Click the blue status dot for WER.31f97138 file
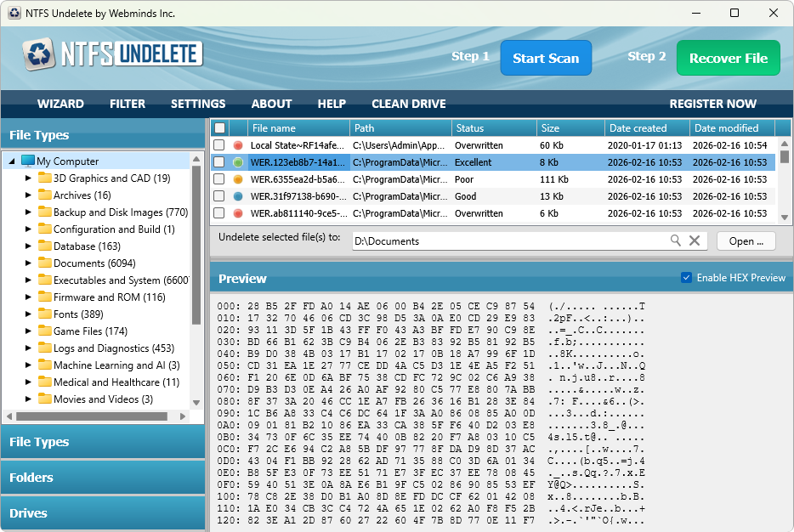794x532 pixels. coord(238,196)
